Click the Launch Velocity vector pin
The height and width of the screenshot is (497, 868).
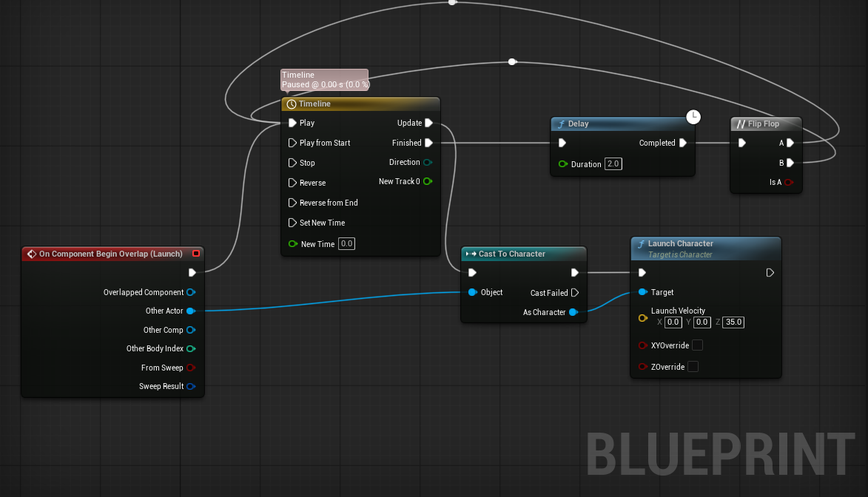[x=643, y=318]
